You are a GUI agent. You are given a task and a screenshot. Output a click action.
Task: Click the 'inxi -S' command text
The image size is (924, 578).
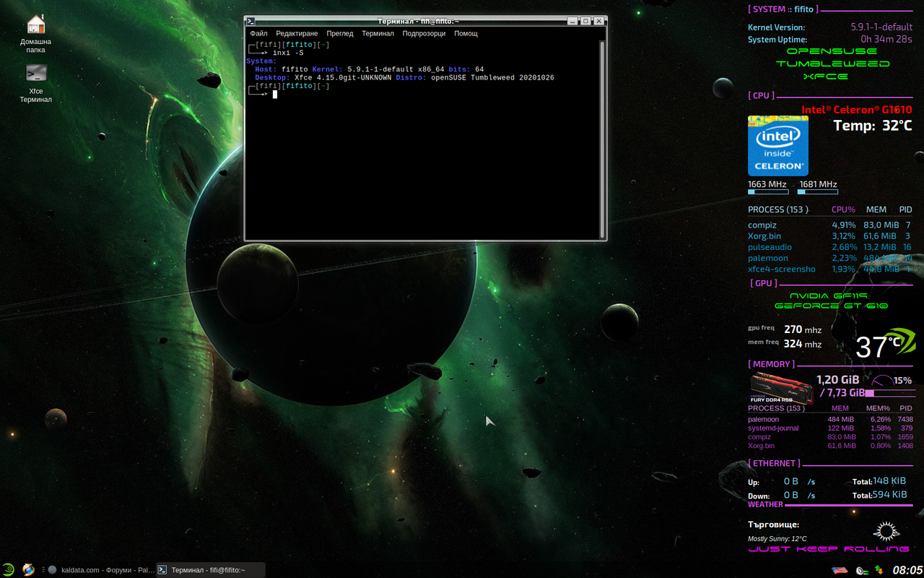point(288,53)
